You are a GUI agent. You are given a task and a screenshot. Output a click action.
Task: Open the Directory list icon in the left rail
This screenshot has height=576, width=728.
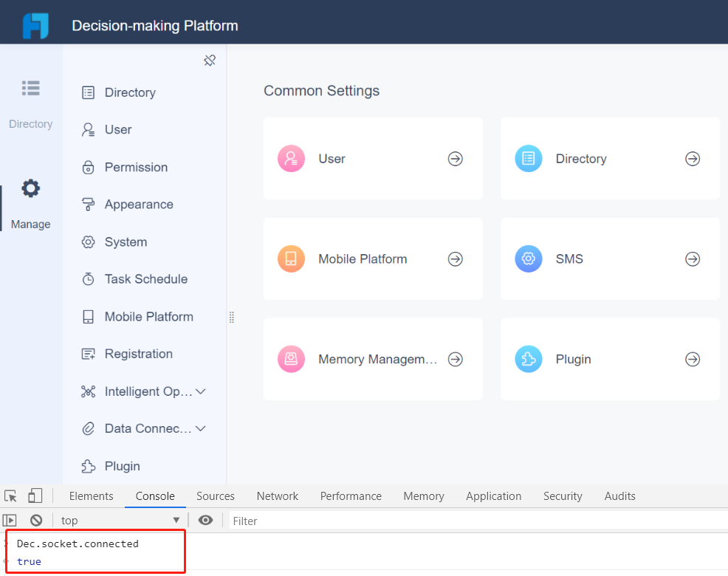(31, 88)
